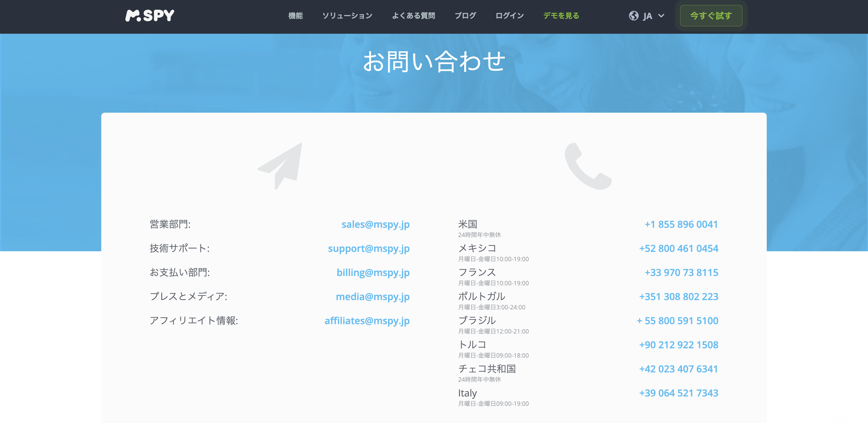Click hours 月曜日-金曜日09:00-18:00
The width and height of the screenshot is (868, 423).
tap(493, 355)
